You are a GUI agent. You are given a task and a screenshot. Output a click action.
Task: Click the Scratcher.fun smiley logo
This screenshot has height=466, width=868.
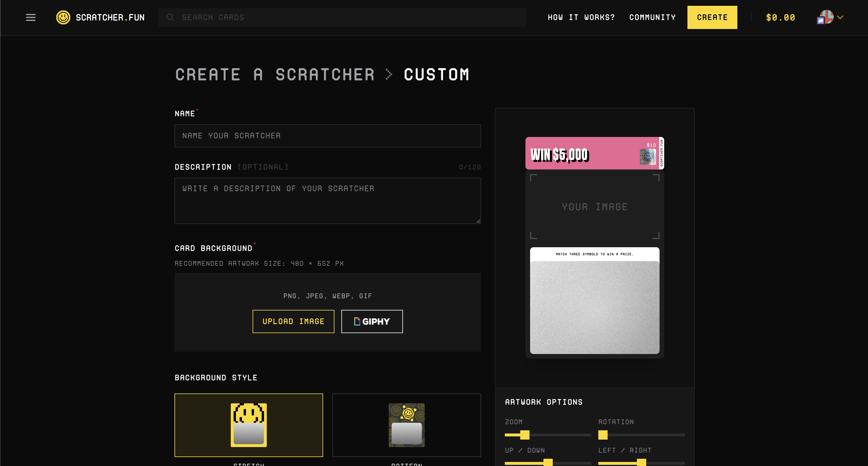pos(63,17)
